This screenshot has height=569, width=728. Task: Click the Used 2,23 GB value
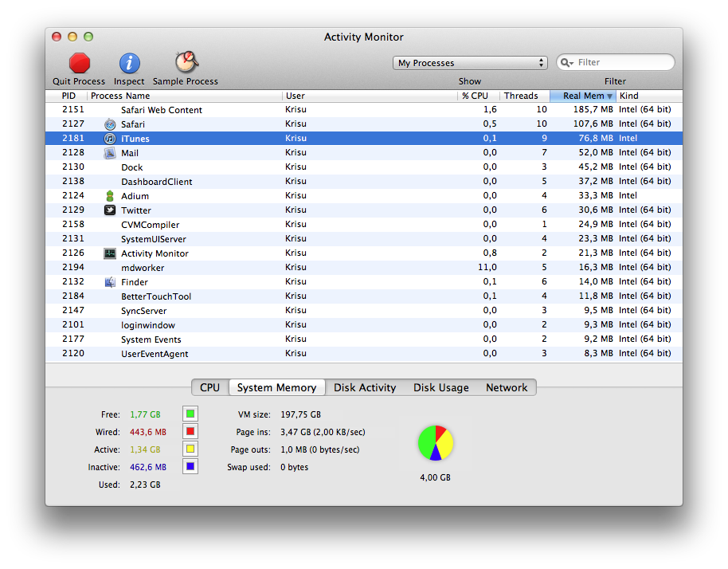145,485
